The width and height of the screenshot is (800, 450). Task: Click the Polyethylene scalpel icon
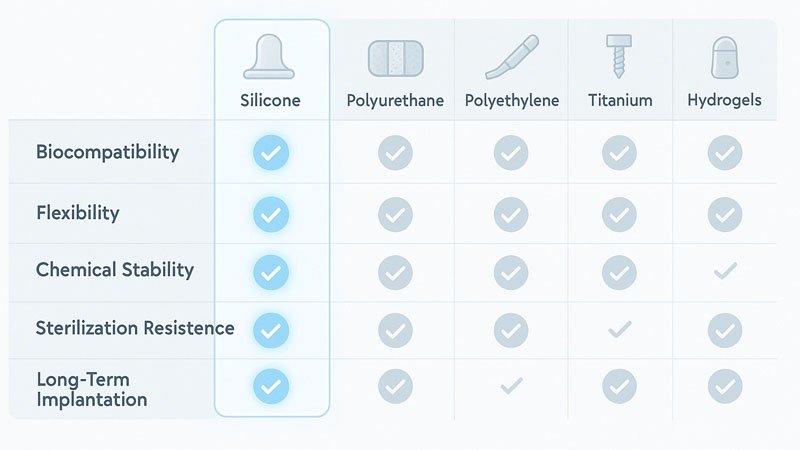512,57
